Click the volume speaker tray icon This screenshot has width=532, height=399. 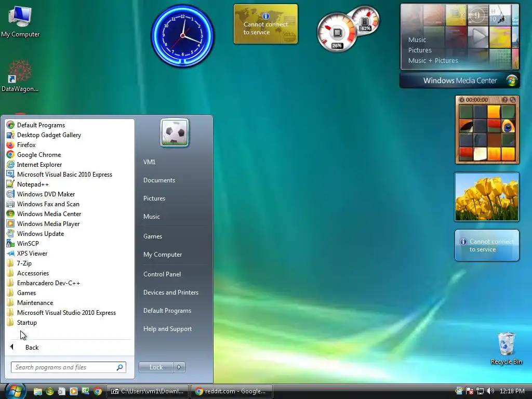(490, 391)
